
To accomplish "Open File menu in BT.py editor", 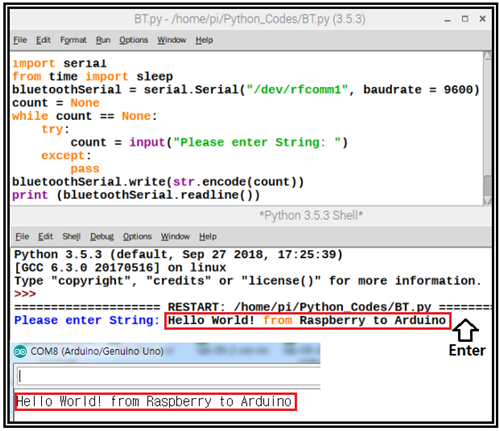I will (20, 40).
